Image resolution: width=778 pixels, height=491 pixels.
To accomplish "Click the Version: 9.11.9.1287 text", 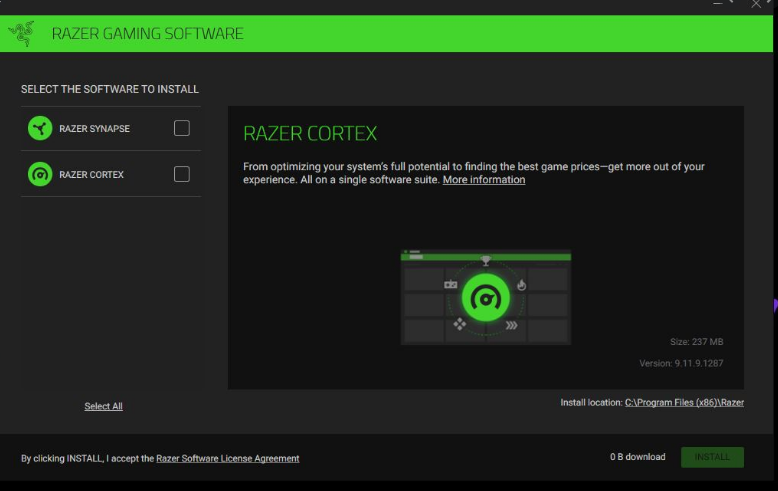I will coord(681,364).
